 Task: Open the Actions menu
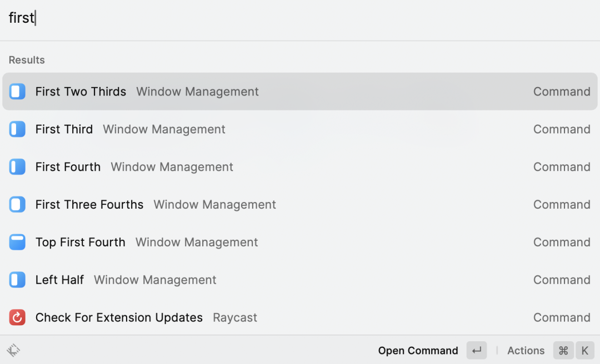(x=526, y=350)
